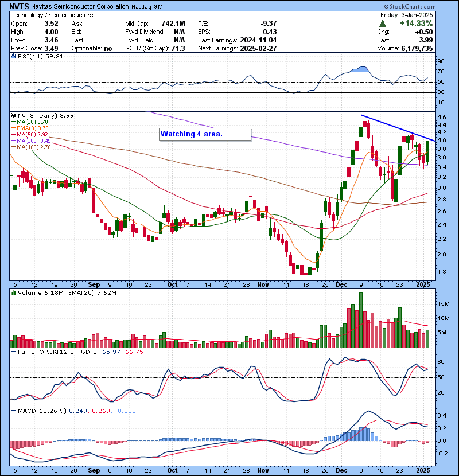Viewport: 459px width, 476px height.
Task: Click the Chg value +0.50
Action: (425, 32)
